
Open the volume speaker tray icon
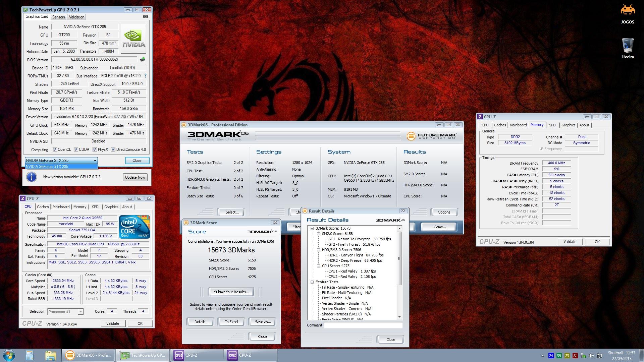point(591,356)
